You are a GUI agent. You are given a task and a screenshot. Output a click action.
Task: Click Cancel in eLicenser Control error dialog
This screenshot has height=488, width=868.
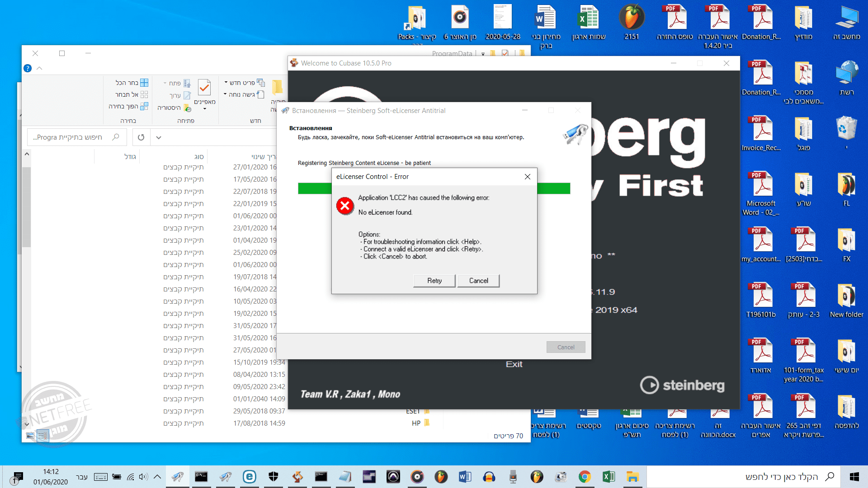[478, 281]
